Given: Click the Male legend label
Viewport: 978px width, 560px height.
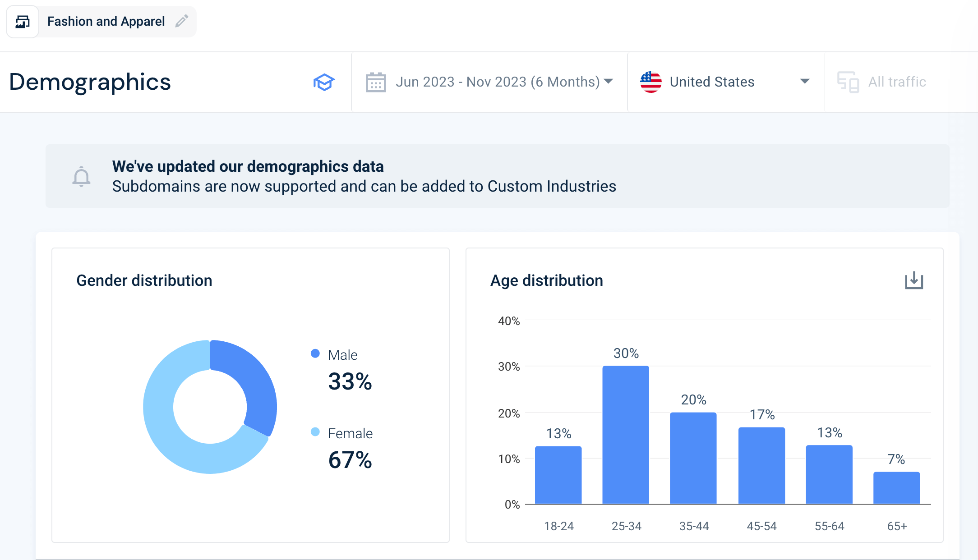Looking at the screenshot, I should tap(343, 355).
